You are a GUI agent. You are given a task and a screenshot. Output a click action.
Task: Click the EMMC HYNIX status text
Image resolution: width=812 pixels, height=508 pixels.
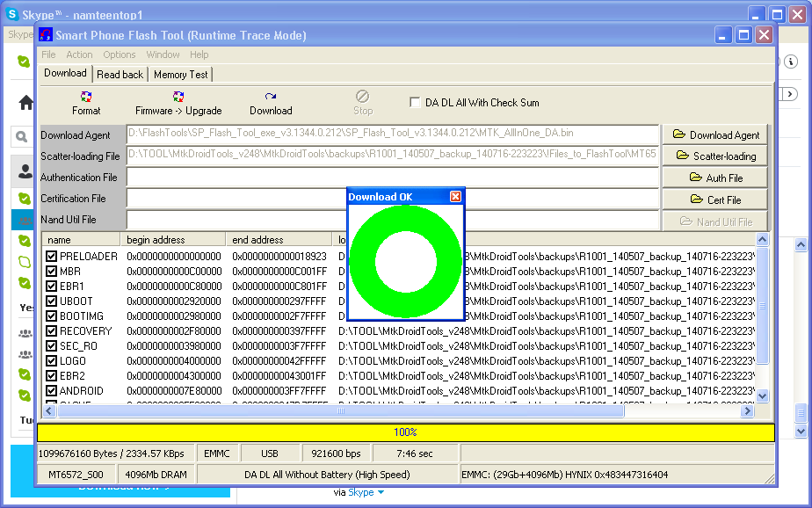(x=564, y=475)
